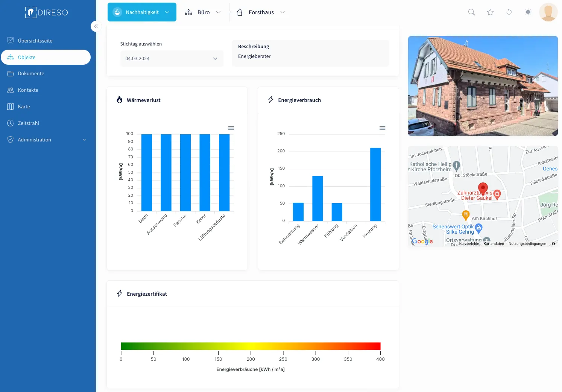562x392 pixels.
Task: Toggle light/dark theme sun icon
Action: [528, 12]
